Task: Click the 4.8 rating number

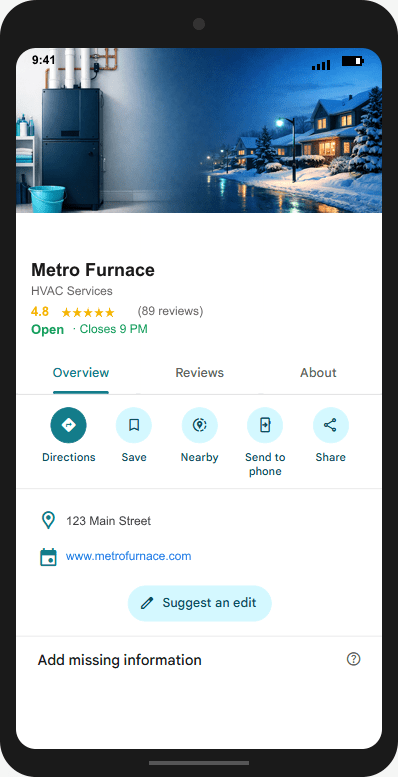Action: pyautogui.click(x=40, y=312)
